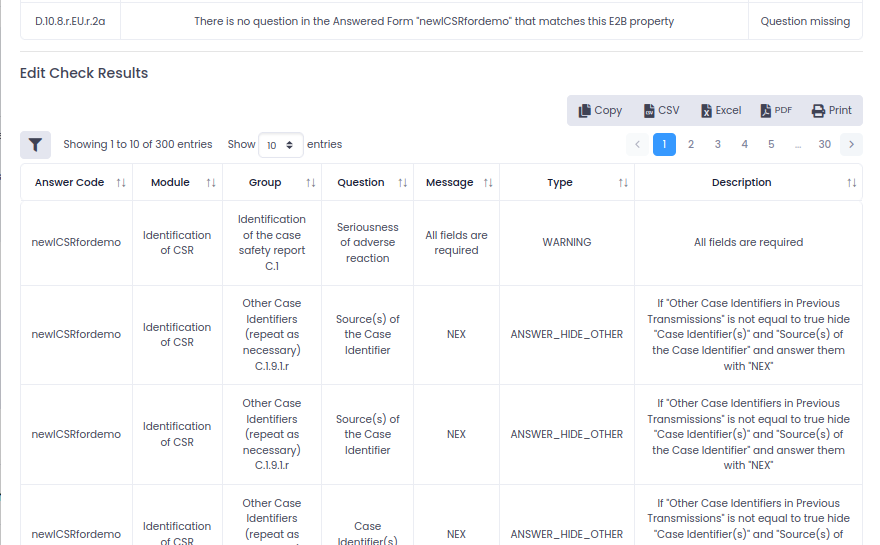This screenshot has height=545, width=880.
Task: Go to page 2 of results
Action: point(691,144)
